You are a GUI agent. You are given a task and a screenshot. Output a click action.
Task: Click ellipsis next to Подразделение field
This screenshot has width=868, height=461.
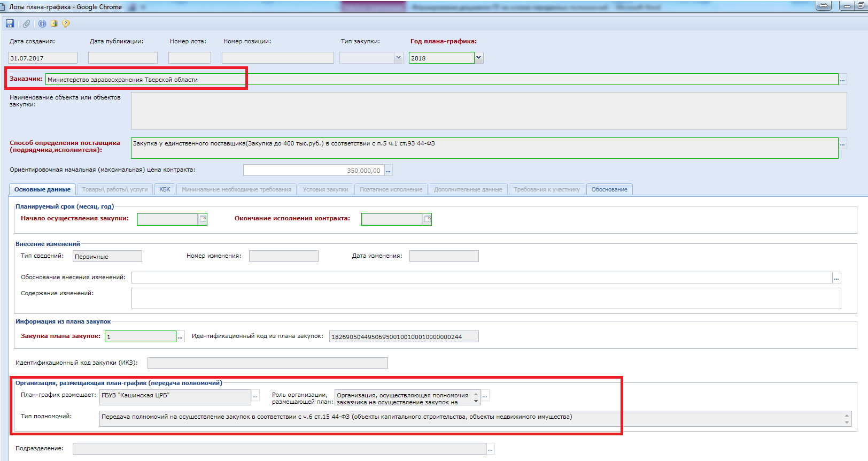(491, 449)
